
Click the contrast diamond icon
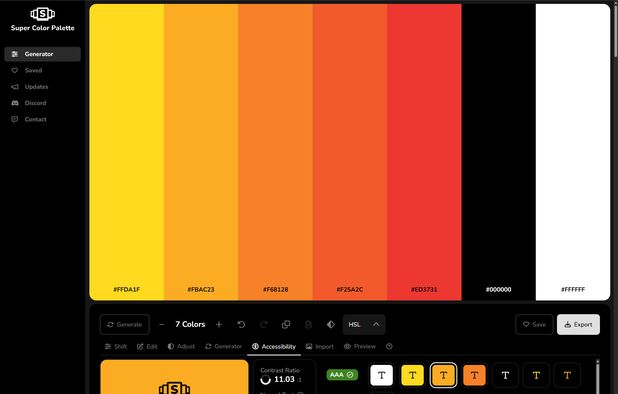331,325
